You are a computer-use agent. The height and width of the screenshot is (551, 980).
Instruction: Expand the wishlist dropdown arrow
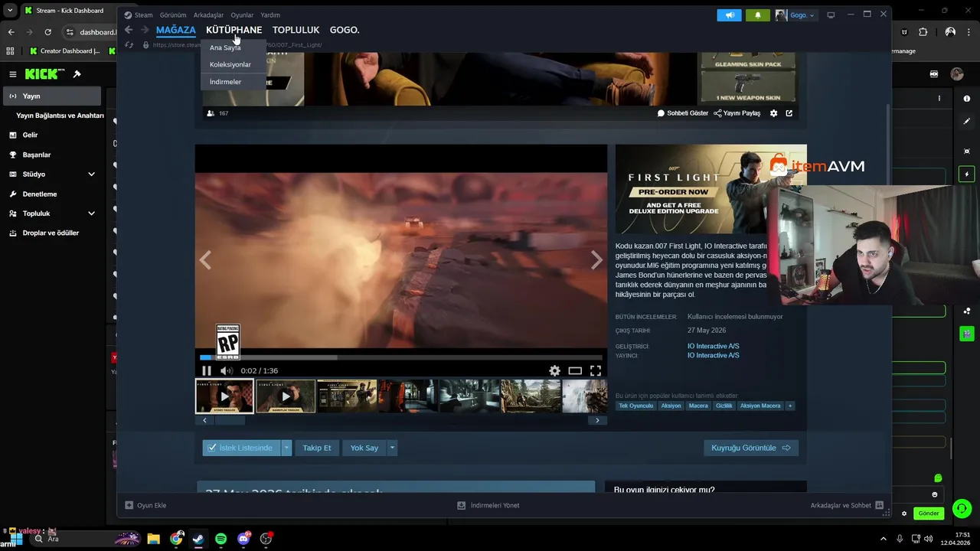(x=286, y=448)
